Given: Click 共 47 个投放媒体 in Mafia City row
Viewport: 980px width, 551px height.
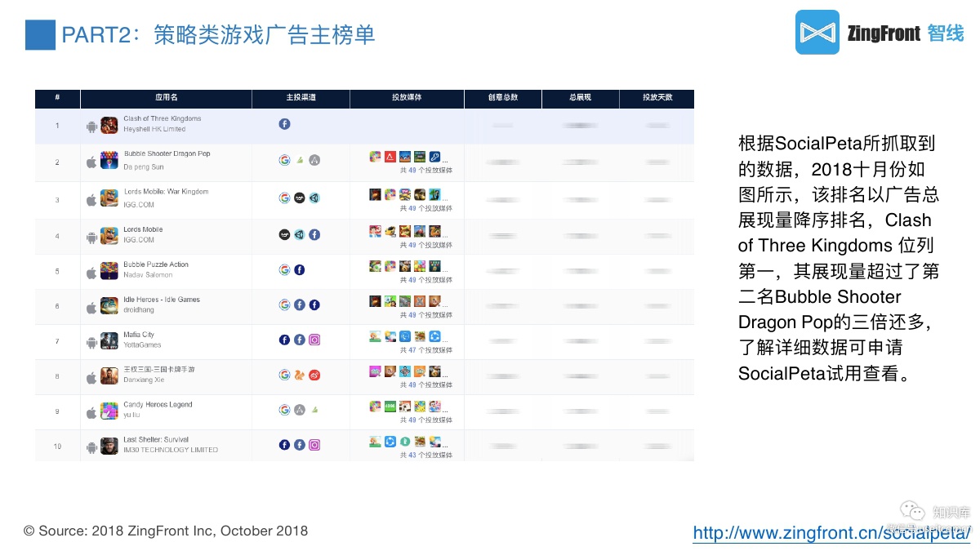Looking at the screenshot, I should click(x=425, y=350).
